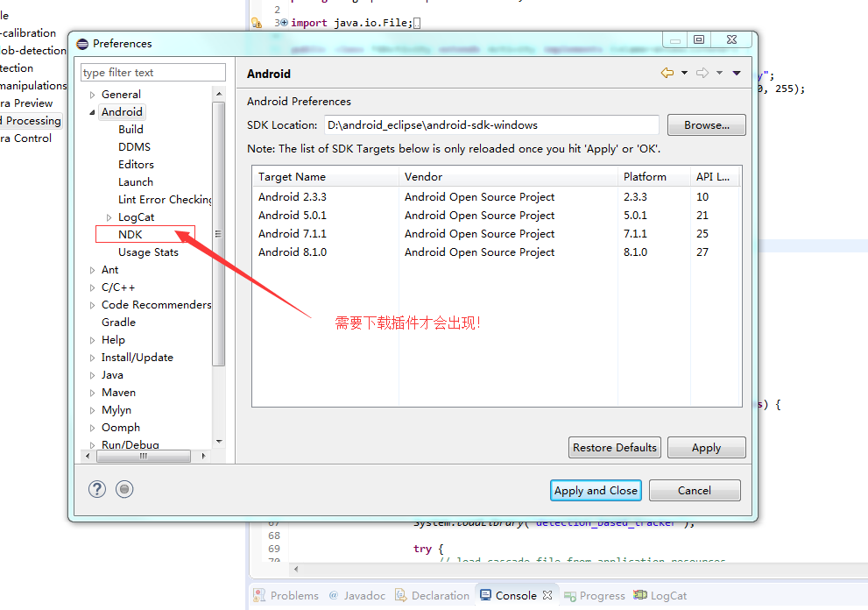Select the DDMS preference page

click(135, 147)
